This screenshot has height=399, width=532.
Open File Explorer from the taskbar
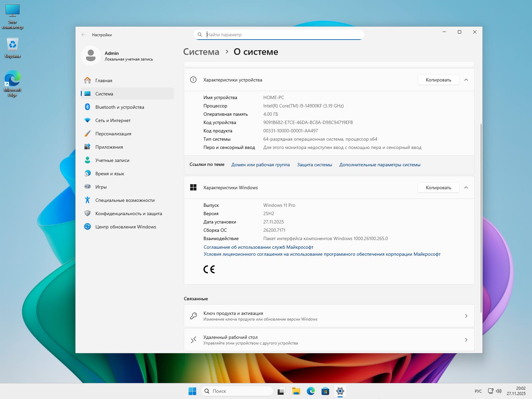click(x=296, y=391)
